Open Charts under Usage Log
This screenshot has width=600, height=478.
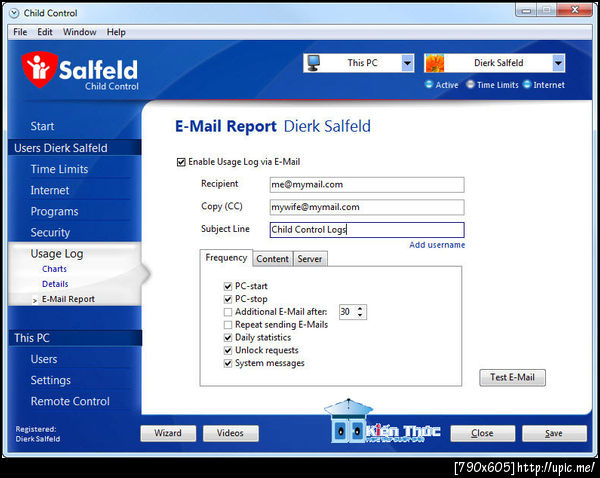click(x=54, y=269)
